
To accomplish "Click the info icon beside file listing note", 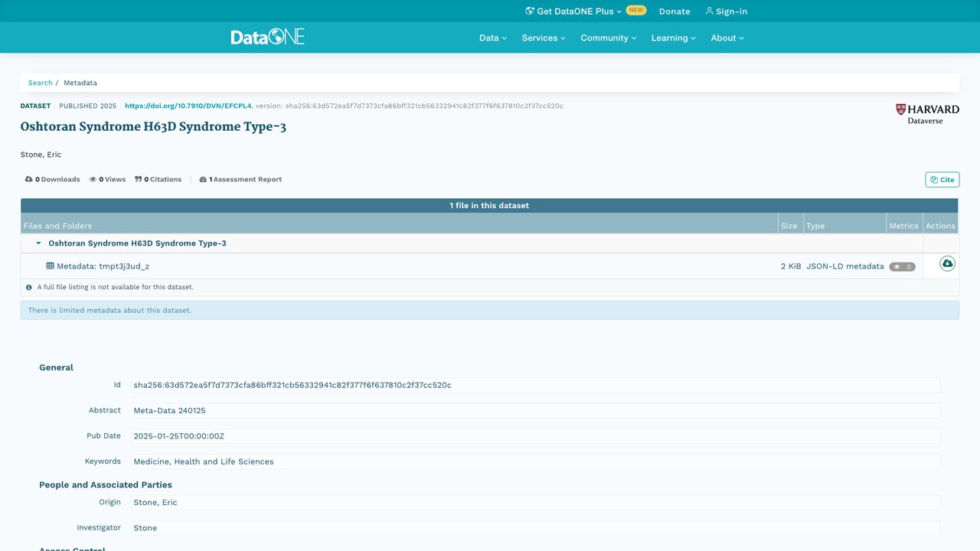I will (x=29, y=288).
